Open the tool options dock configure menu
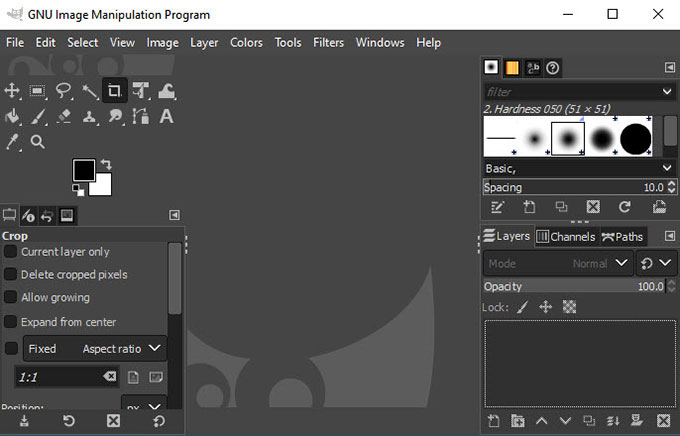The width and height of the screenshot is (680, 436). click(x=174, y=215)
